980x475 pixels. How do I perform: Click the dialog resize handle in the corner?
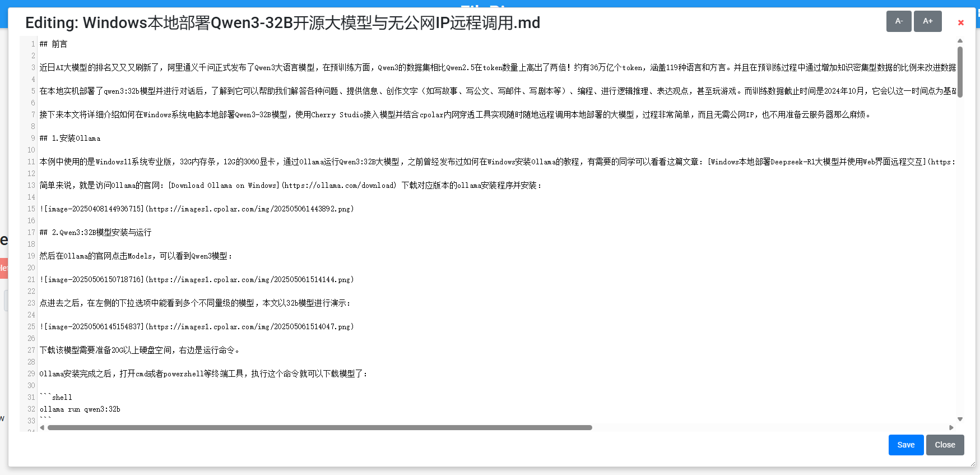[972, 464]
